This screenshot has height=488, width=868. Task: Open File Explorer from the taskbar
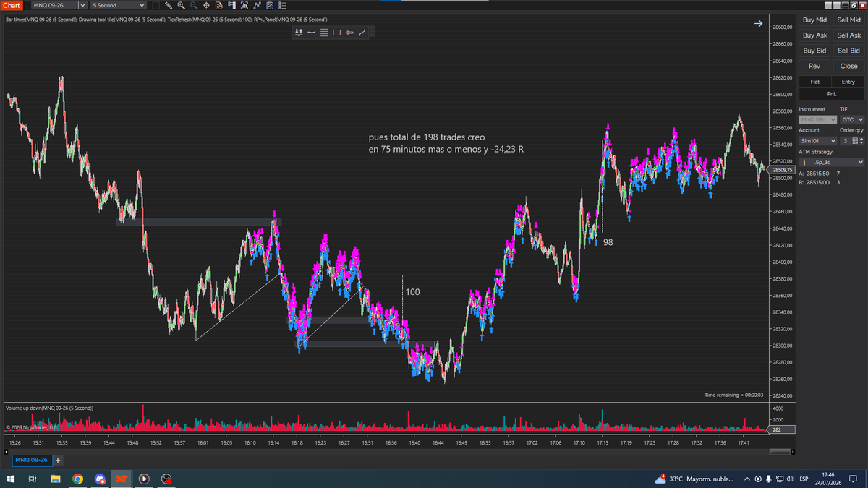click(55, 479)
